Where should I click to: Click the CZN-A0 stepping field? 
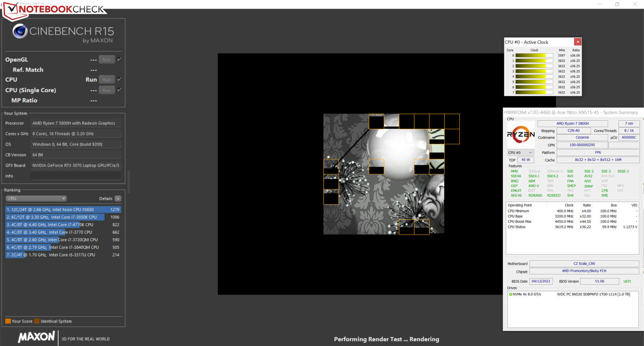(x=574, y=131)
